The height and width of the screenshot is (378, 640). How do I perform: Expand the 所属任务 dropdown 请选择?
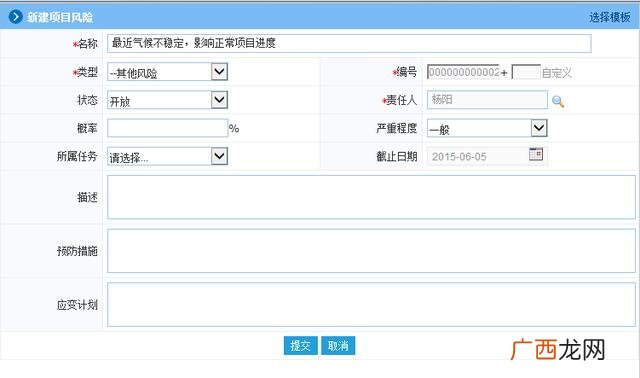(167, 156)
